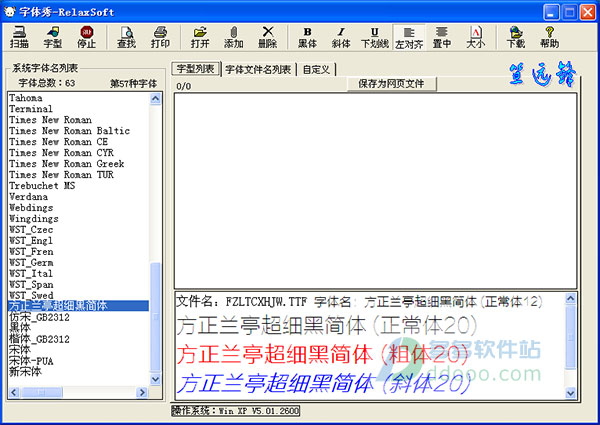Click the empty font preview list area
The width and height of the screenshot is (600, 425).
(x=375, y=191)
